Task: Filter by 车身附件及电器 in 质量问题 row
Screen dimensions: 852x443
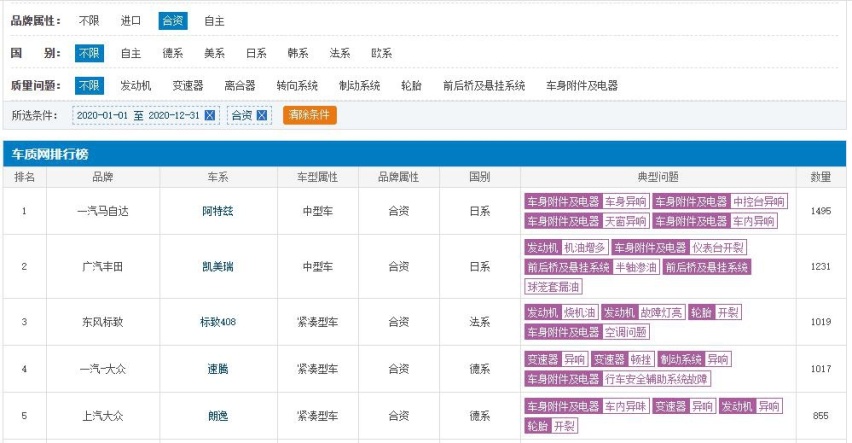Action: [x=582, y=85]
